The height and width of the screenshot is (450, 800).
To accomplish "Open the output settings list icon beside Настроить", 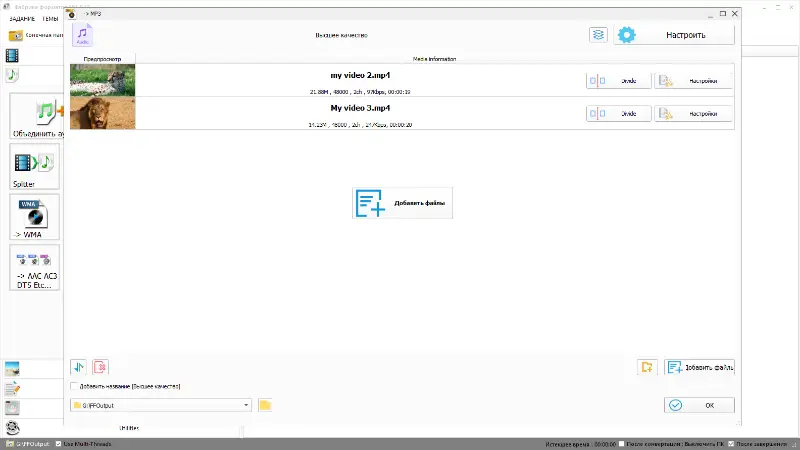I will tap(598, 35).
